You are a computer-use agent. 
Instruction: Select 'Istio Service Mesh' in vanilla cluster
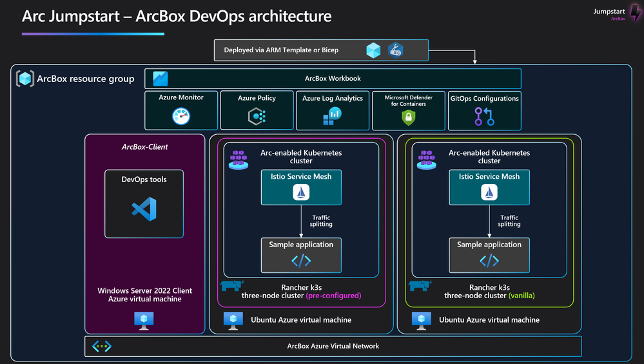[x=489, y=176]
